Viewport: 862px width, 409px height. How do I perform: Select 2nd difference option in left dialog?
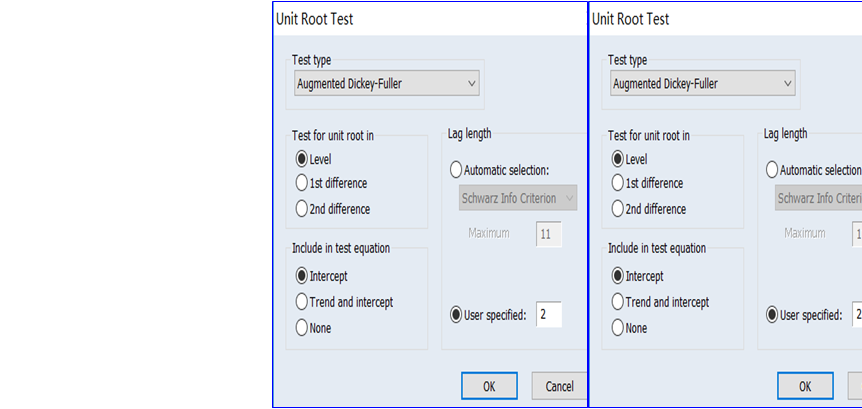(302, 209)
